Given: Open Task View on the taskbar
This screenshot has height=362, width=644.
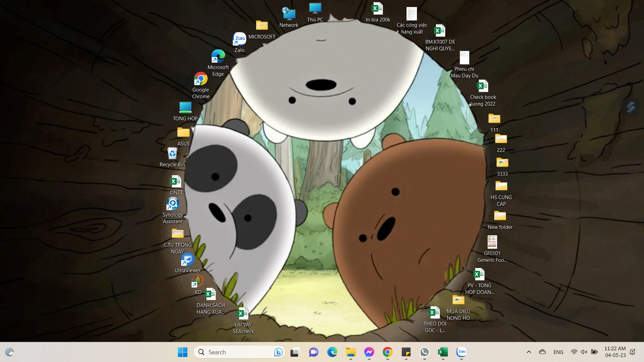Looking at the screenshot, I should click(295, 352).
